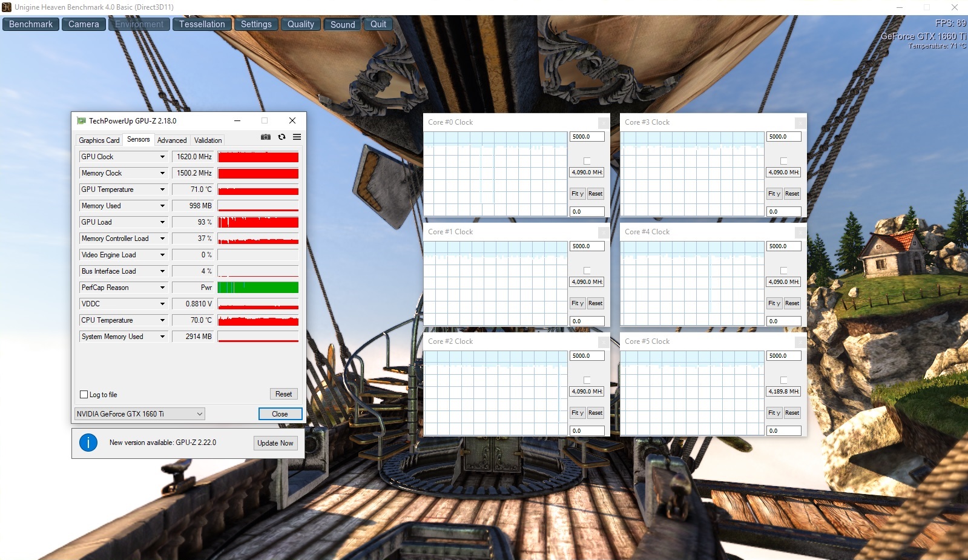The width and height of the screenshot is (968, 560).
Task: Click Fit y in Core #0 Clock panel
Action: tap(578, 194)
